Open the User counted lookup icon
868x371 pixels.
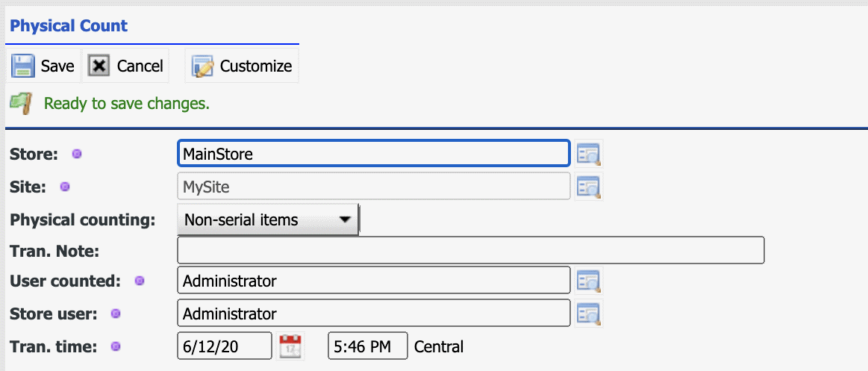pyautogui.click(x=589, y=281)
